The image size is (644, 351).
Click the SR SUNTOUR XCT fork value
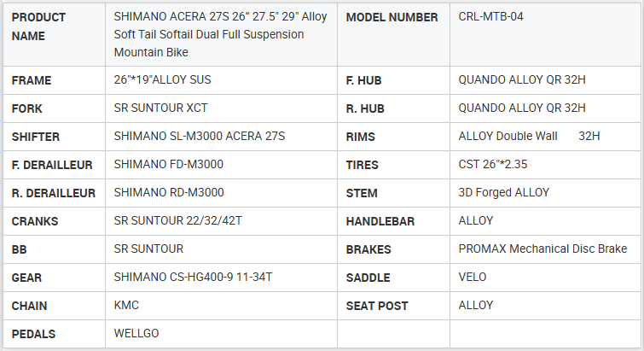point(160,108)
